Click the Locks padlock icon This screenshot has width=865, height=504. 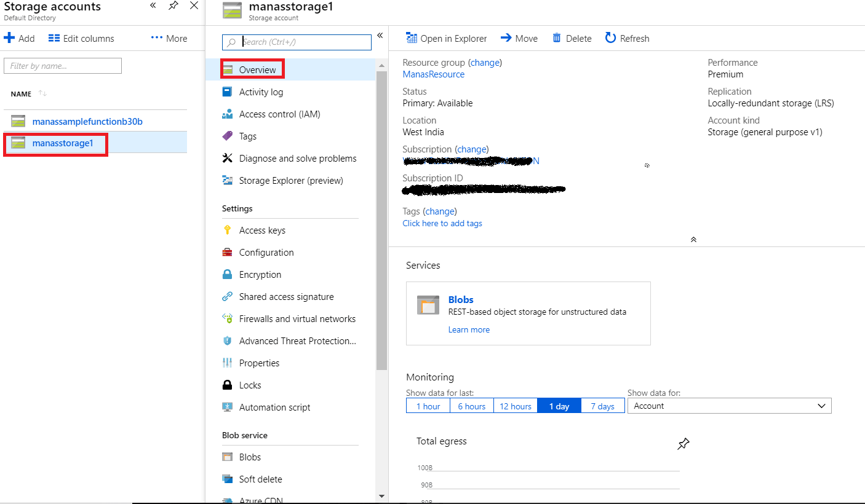(228, 385)
